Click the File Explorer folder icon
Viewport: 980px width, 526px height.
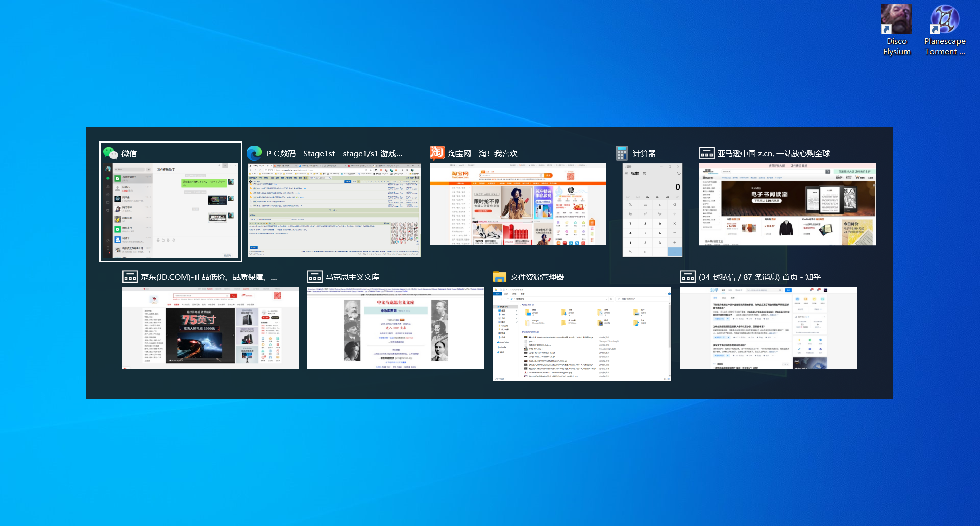tap(500, 277)
